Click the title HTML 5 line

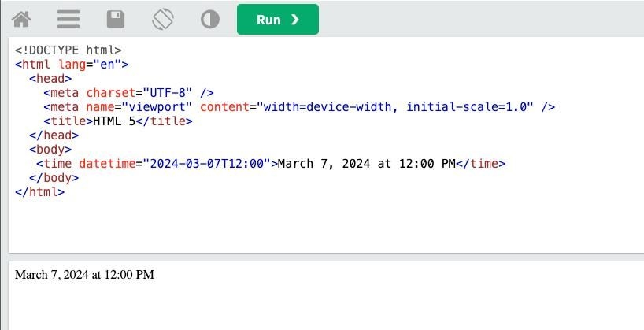pos(118,121)
